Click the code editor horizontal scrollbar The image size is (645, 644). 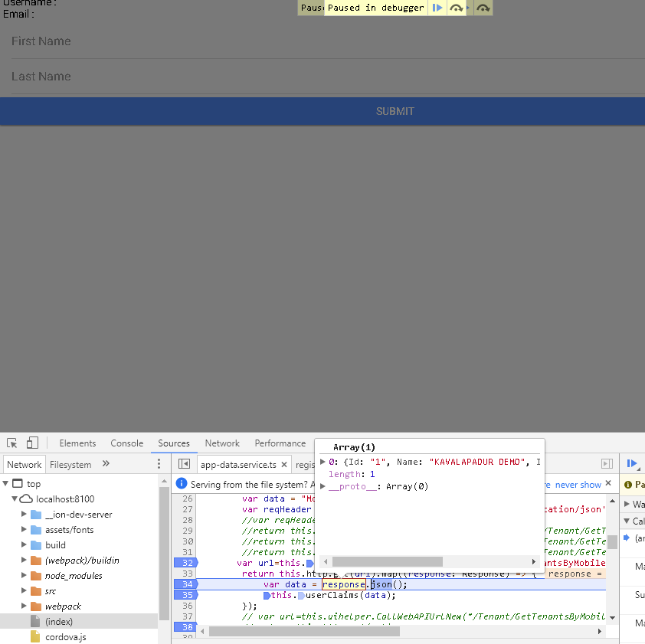point(304,631)
